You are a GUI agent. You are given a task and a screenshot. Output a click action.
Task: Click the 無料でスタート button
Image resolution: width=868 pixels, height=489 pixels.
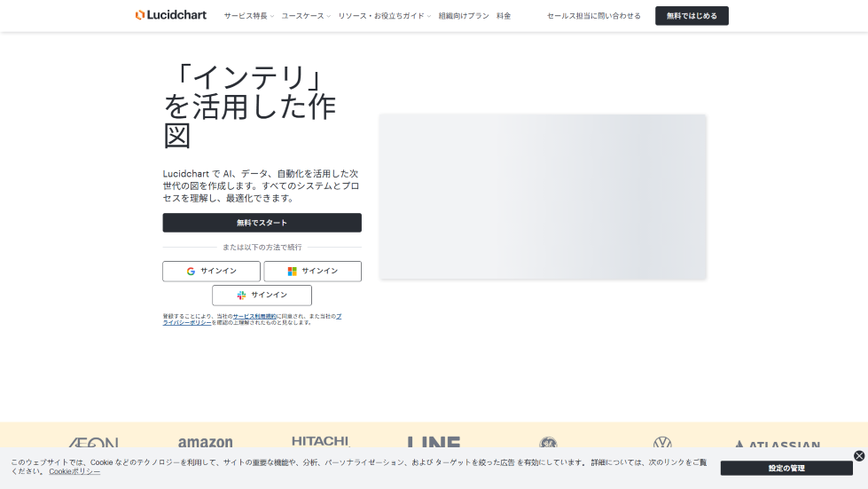click(262, 223)
